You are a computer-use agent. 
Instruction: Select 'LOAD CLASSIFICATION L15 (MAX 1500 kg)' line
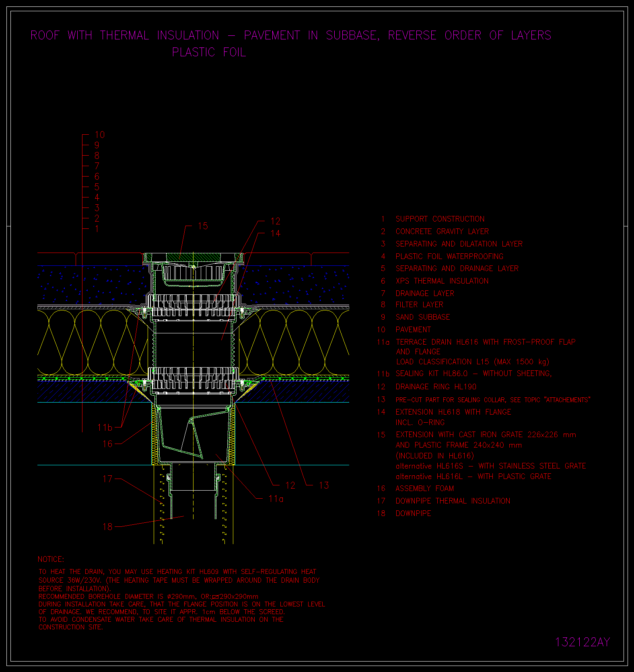473,362
